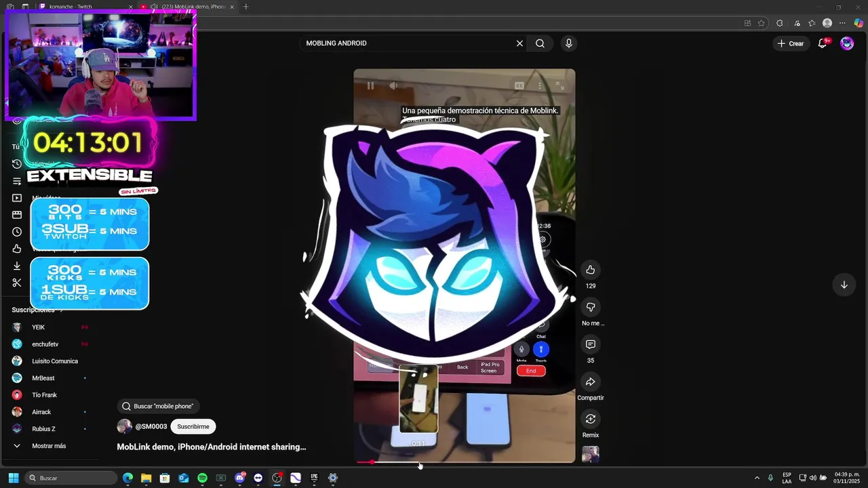Viewport: 868px width, 488px height.
Task: Dislike the short via No me gusta
Action: (x=591, y=307)
